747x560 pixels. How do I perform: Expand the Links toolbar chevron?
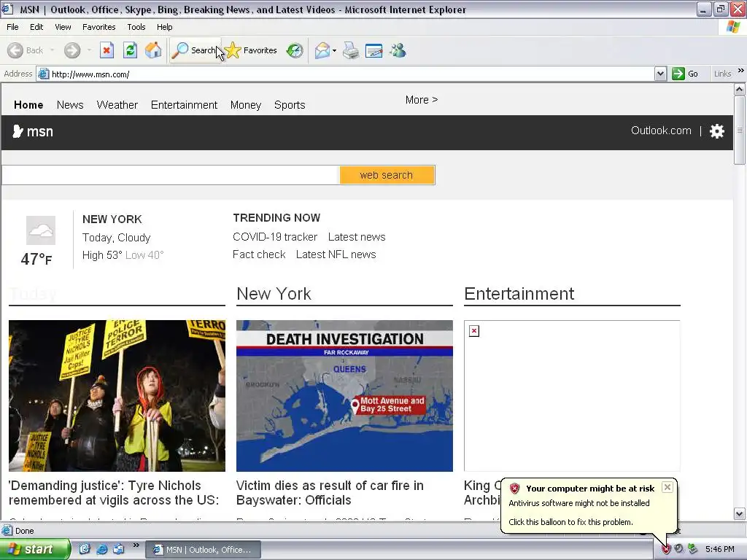741,71
